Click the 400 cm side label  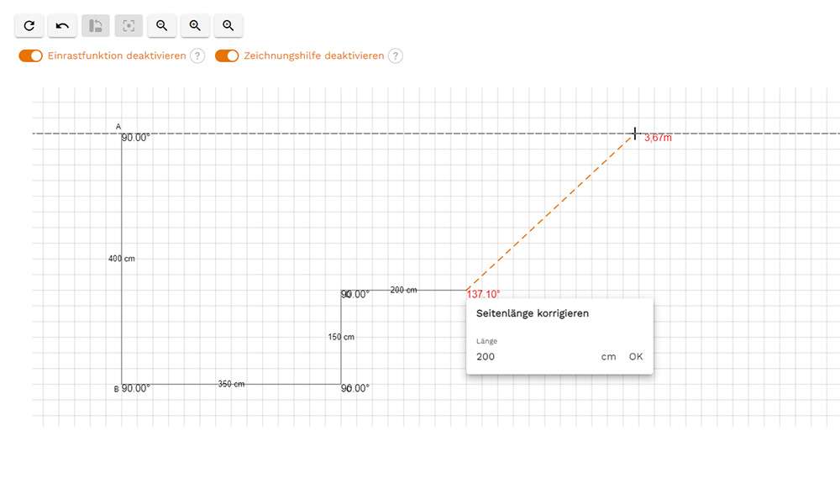click(122, 258)
